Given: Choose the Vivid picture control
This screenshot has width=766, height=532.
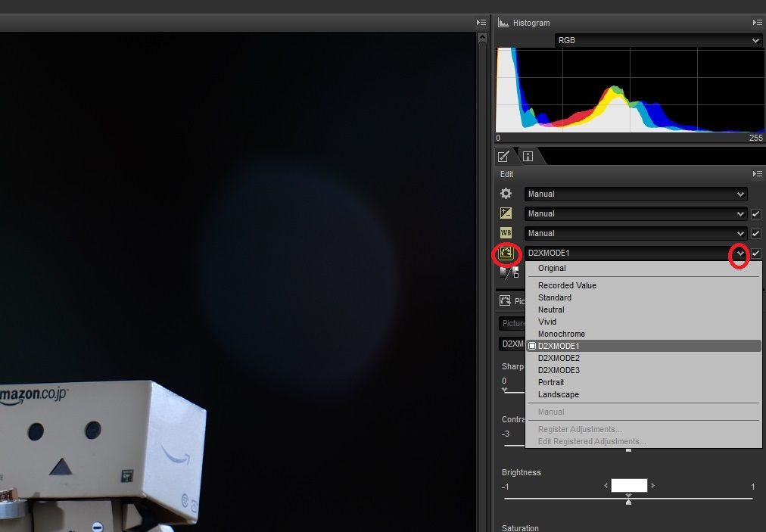Looking at the screenshot, I should pos(643,322).
